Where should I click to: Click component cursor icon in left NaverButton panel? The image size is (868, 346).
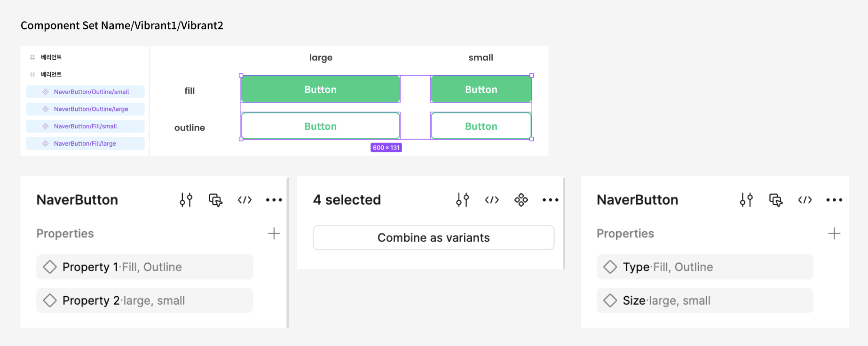click(x=216, y=200)
